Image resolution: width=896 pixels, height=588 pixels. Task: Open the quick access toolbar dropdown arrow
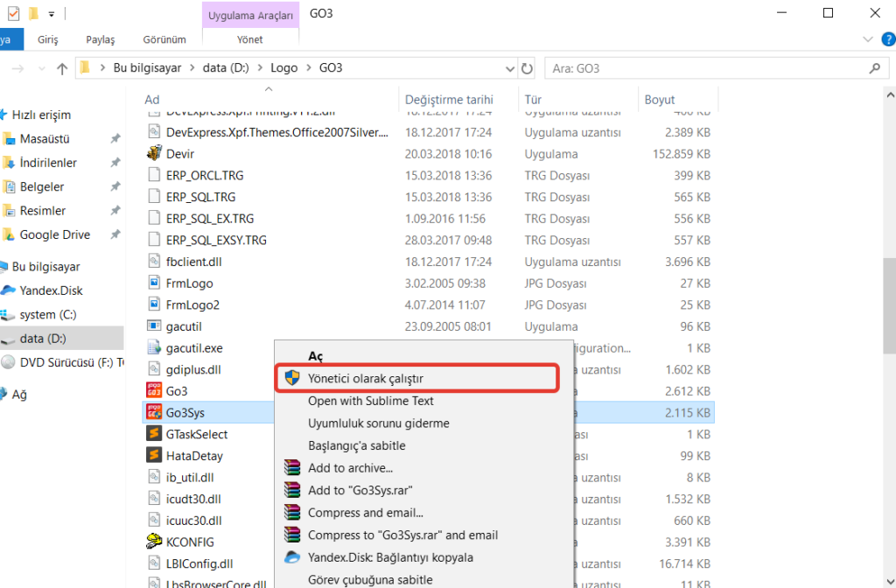(x=52, y=14)
